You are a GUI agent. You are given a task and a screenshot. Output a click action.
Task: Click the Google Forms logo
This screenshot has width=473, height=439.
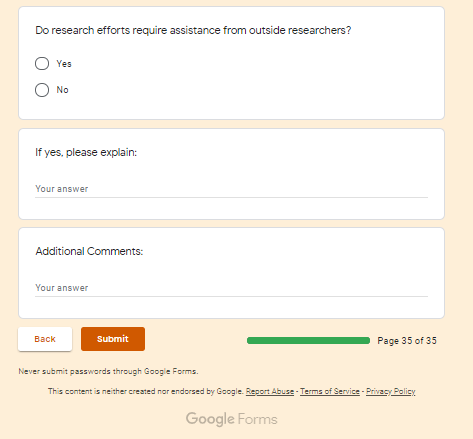pos(231,419)
